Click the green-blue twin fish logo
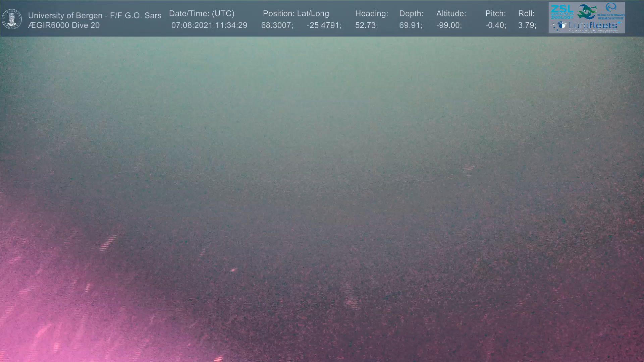644x362 pixels. pos(587,11)
